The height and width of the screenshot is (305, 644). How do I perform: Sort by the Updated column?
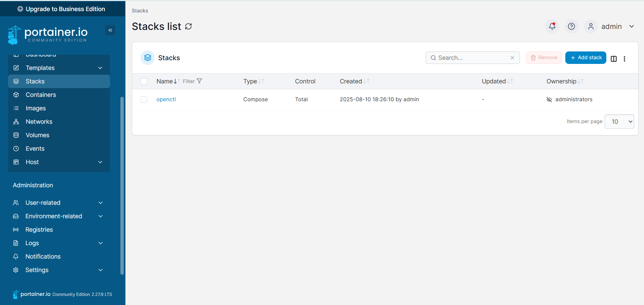[x=510, y=81]
